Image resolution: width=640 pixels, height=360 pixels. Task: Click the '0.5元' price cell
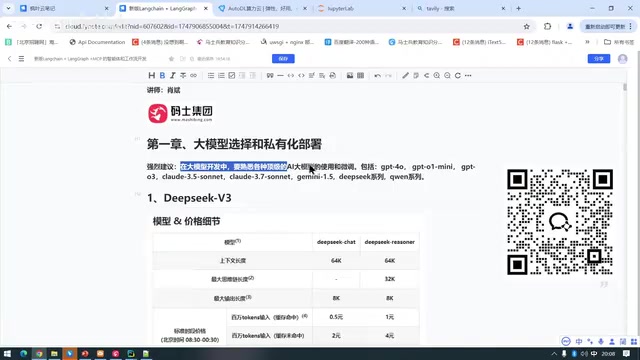point(336,317)
